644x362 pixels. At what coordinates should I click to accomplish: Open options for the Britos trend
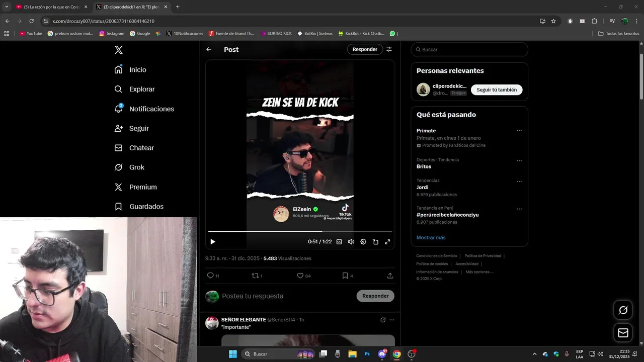[x=519, y=161]
